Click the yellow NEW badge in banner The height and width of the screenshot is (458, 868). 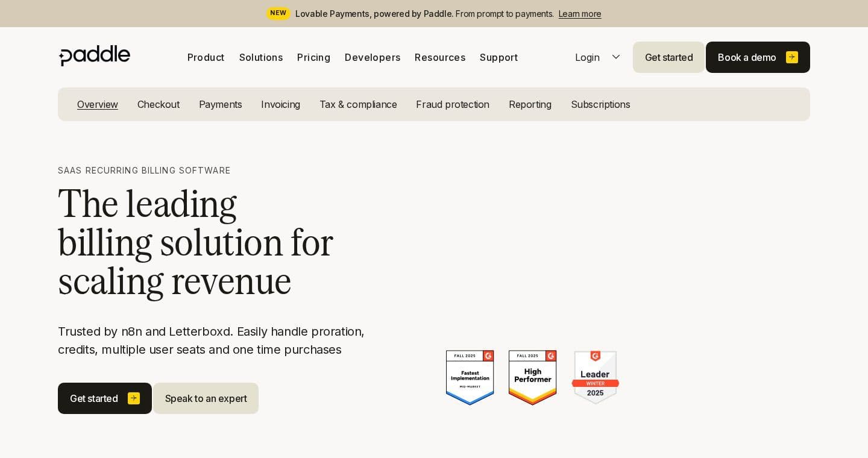[x=278, y=13]
